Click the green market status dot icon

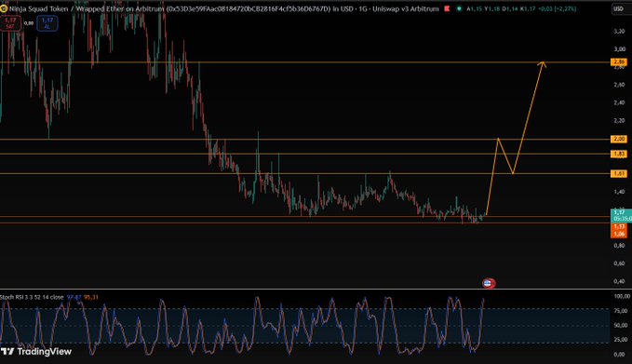tap(459, 8)
